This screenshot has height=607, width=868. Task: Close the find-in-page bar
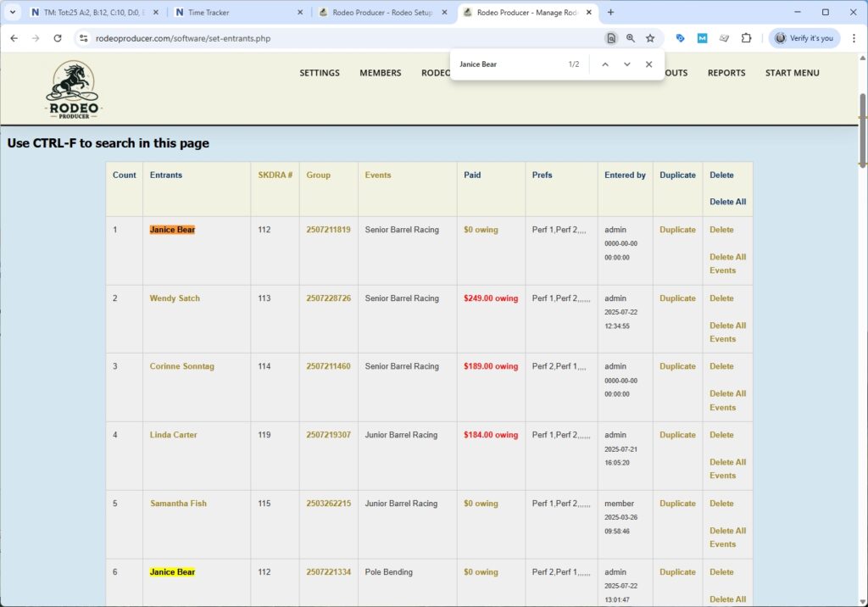[648, 64]
